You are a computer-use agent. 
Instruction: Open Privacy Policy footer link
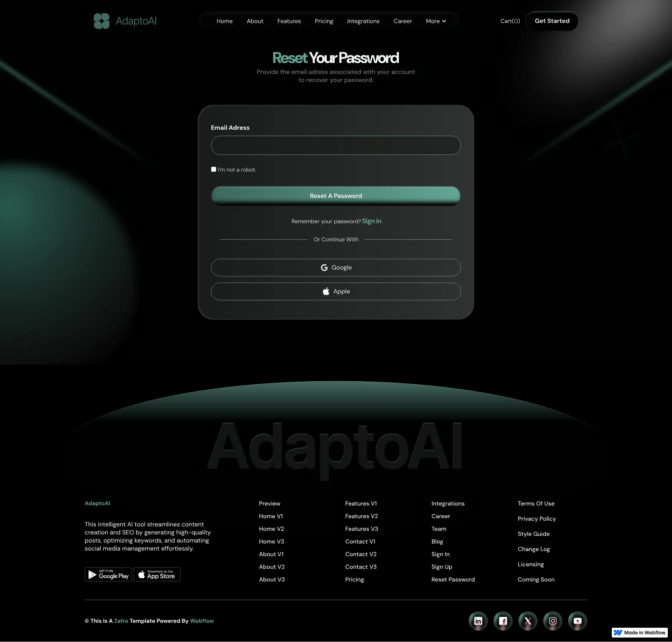pyautogui.click(x=537, y=518)
